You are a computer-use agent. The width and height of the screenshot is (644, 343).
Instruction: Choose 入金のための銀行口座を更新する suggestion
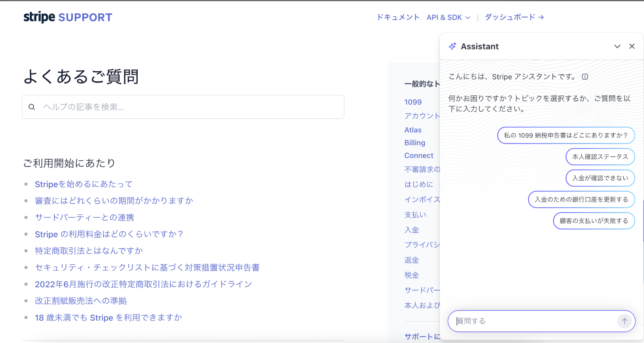[x=581, y=200]
